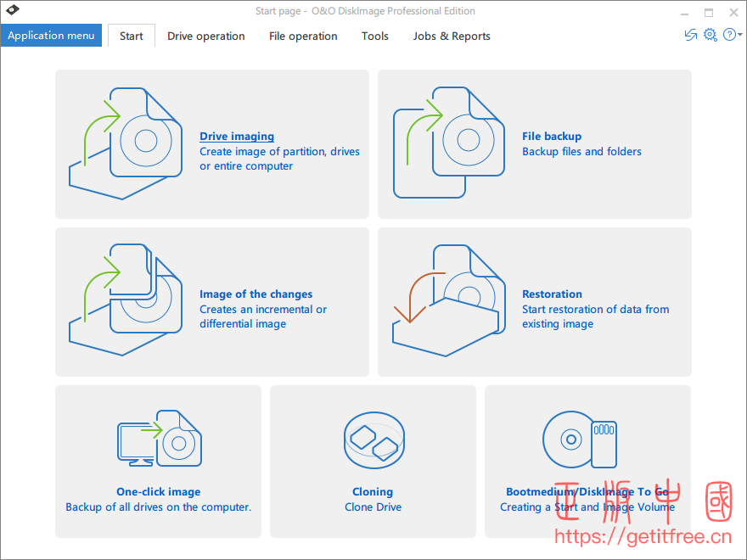The width and height of the screenshot is (747, 560).
Task: Click the 'Clone Drive' text
Action: (373, 507)
